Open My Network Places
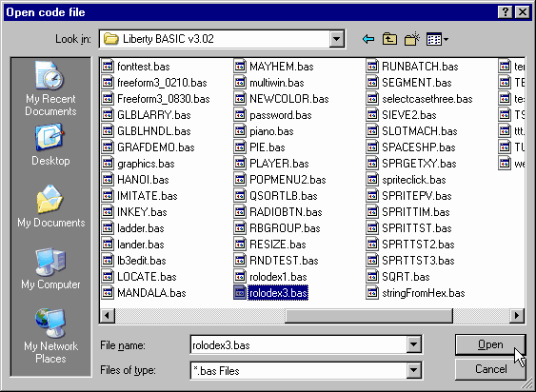This screenshot has width=536, height=392. coord(50,336)
